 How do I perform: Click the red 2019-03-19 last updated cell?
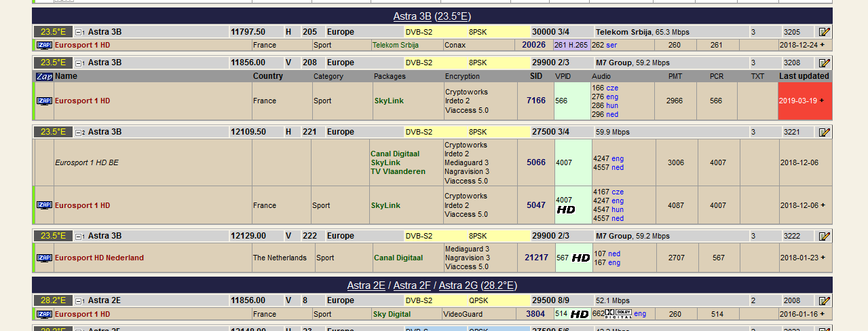tap(805, 101)
